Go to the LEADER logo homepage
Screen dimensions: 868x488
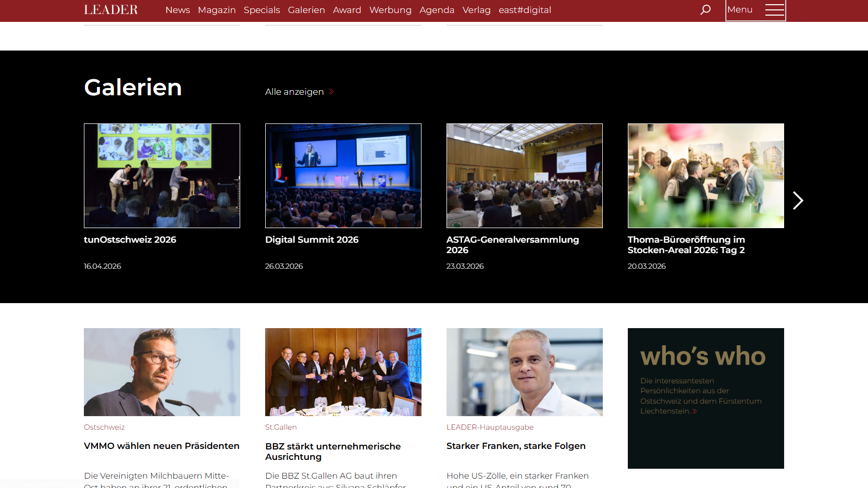coord(111,10)
